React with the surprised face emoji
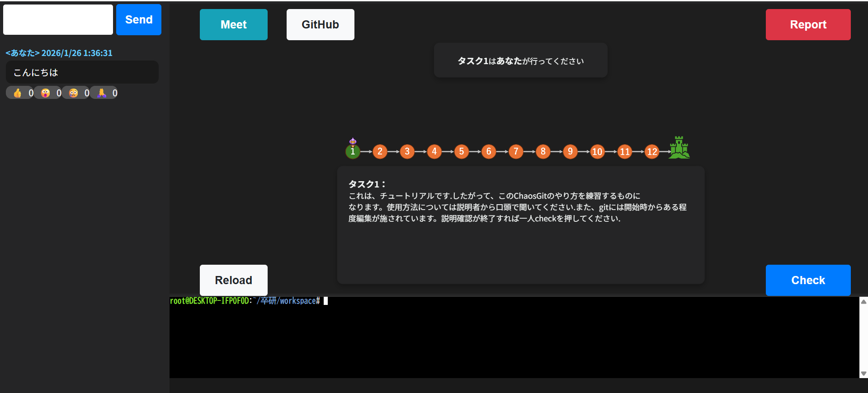This screenshot has width=868, height=393. (46, 93)
